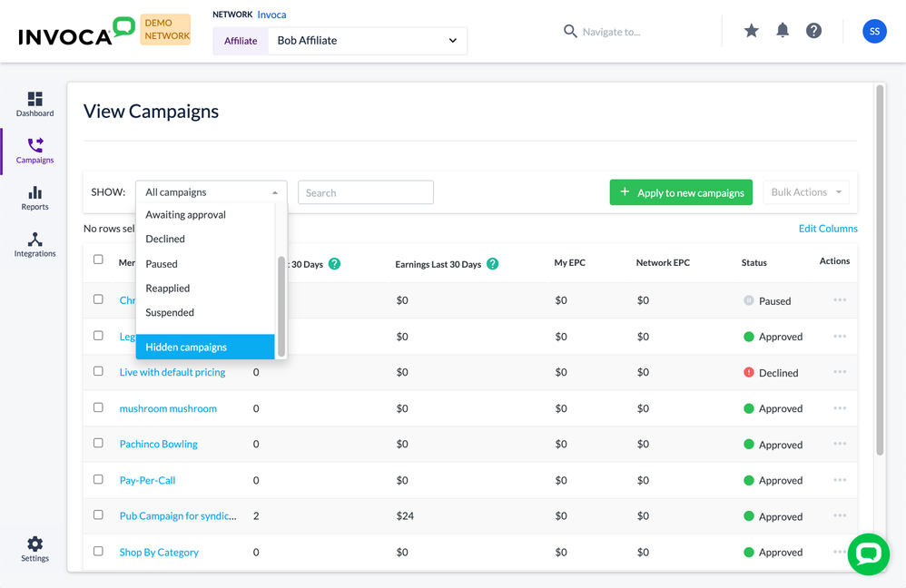Open actions ellipsis for Pay-Per-Call row
The height and width of the screenshot is (588, 906).
[840, 480]
